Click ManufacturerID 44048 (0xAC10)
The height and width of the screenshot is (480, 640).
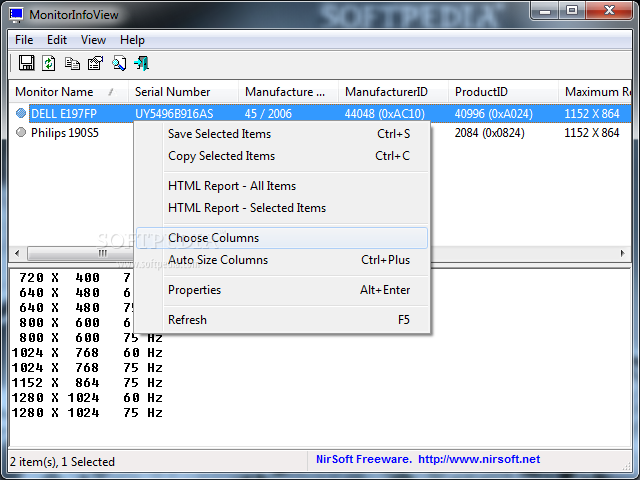tap(384, 113)
